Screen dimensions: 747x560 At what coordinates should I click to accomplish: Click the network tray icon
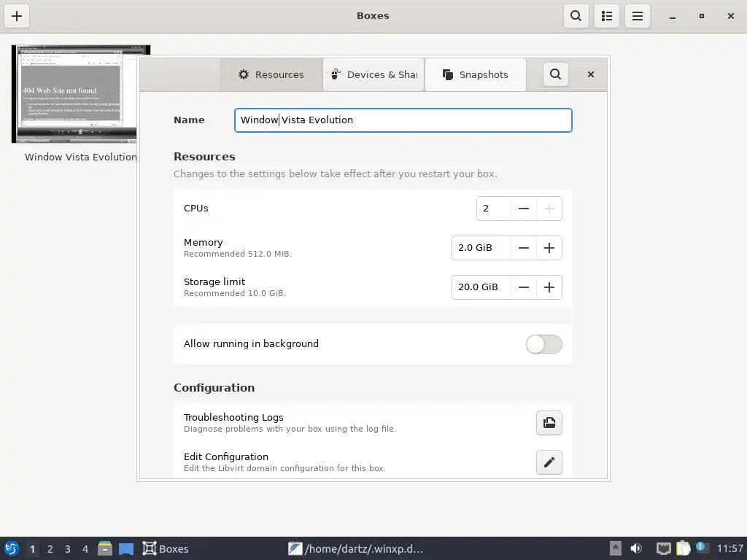(x=663, y=548)
